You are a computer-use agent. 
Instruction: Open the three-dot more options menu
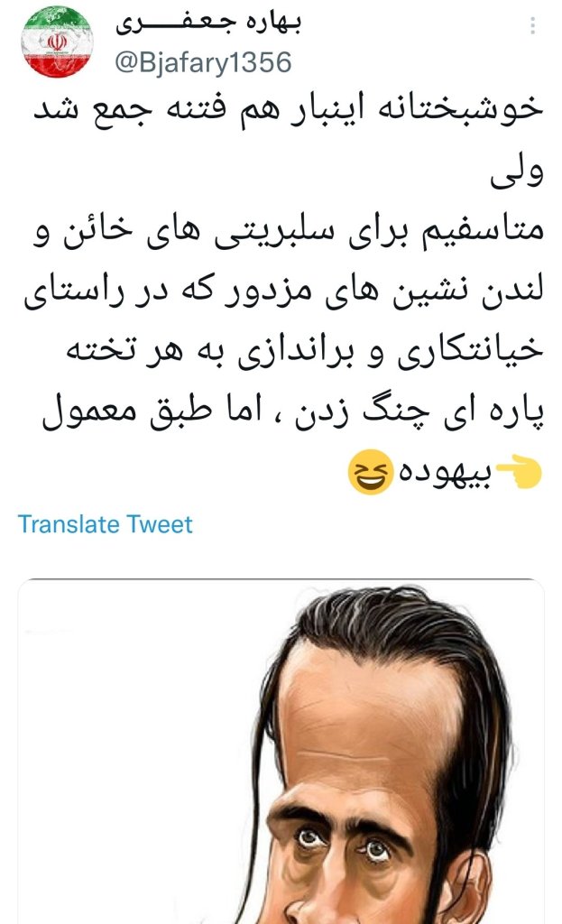(x=532, y=25)
